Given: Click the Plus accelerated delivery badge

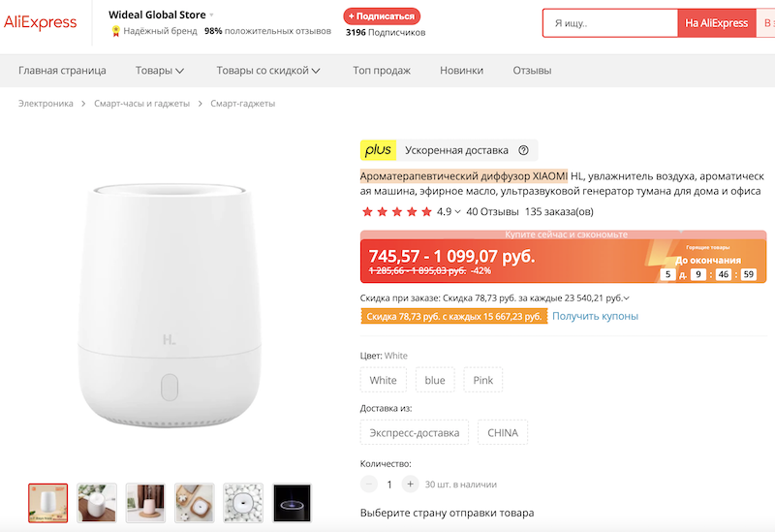Looking at the screenshot, I should point(378,150).
